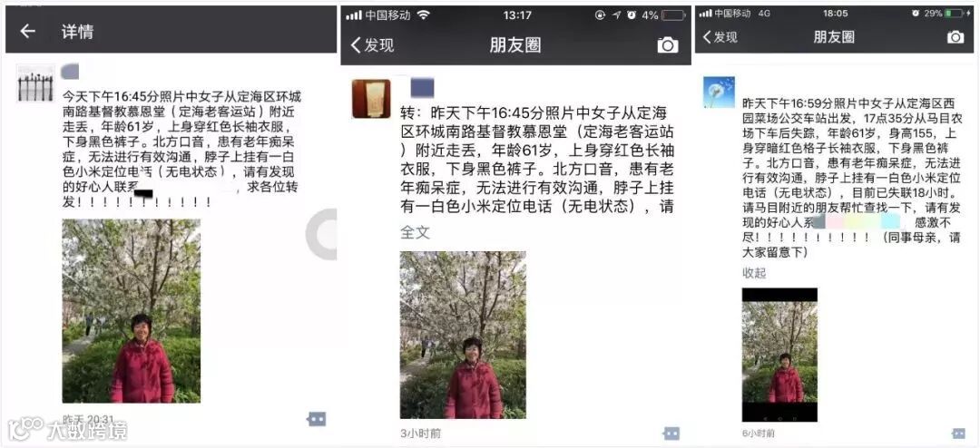
Task: Tap fence-picture avatar in 详情 post
Action: coord(35,83)
